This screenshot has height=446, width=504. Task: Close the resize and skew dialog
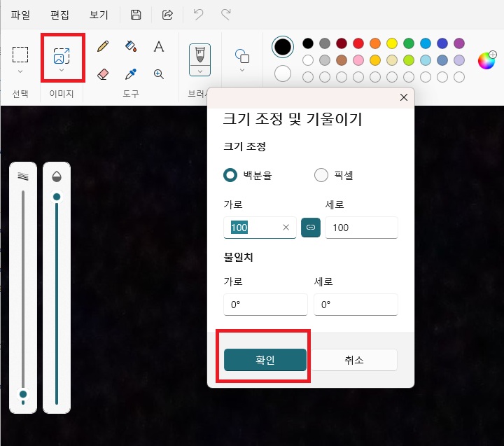click(x=404, y=97)
